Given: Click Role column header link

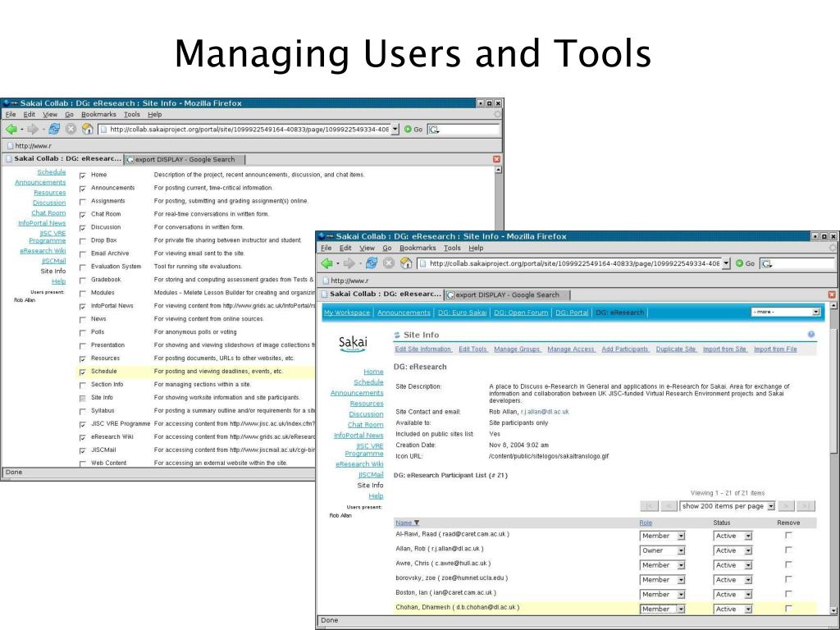Looking at the screenshot, I should pos(646,523).
